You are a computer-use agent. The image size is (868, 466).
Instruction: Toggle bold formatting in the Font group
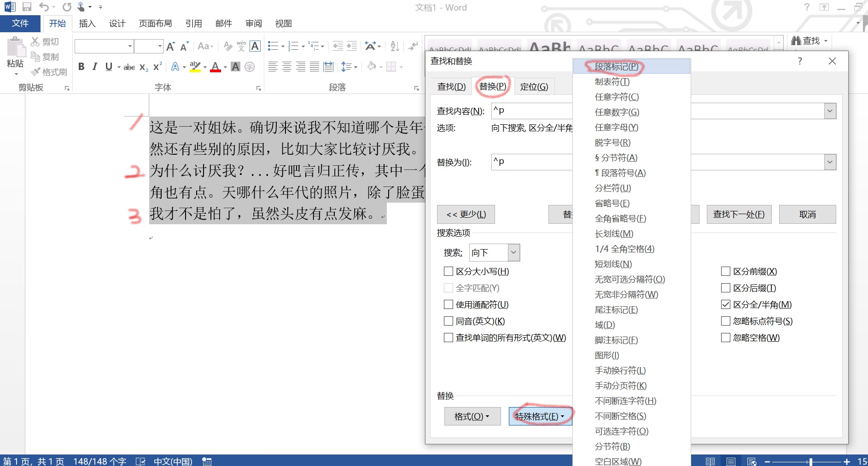[x=82, y=66]
